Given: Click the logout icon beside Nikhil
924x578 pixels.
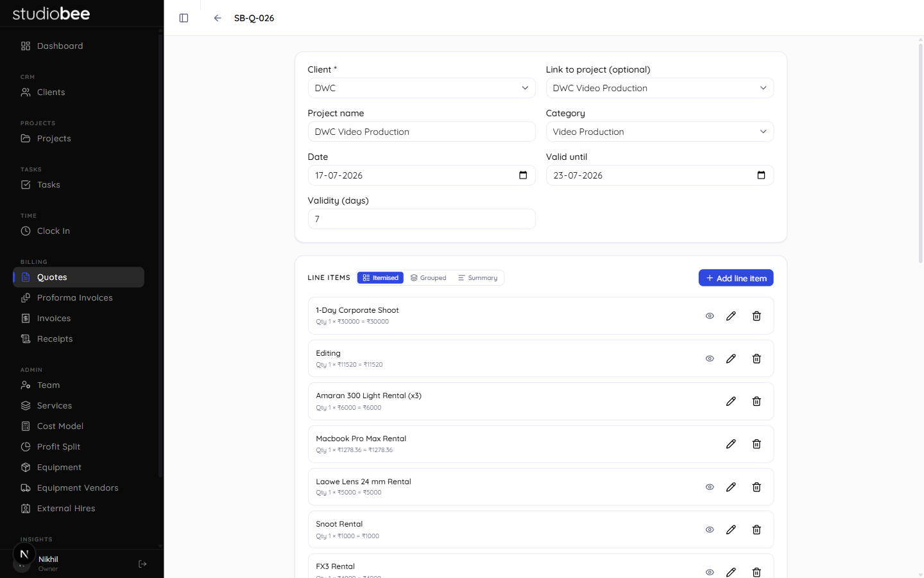Looking at the screenshot, I should [142, 564].
